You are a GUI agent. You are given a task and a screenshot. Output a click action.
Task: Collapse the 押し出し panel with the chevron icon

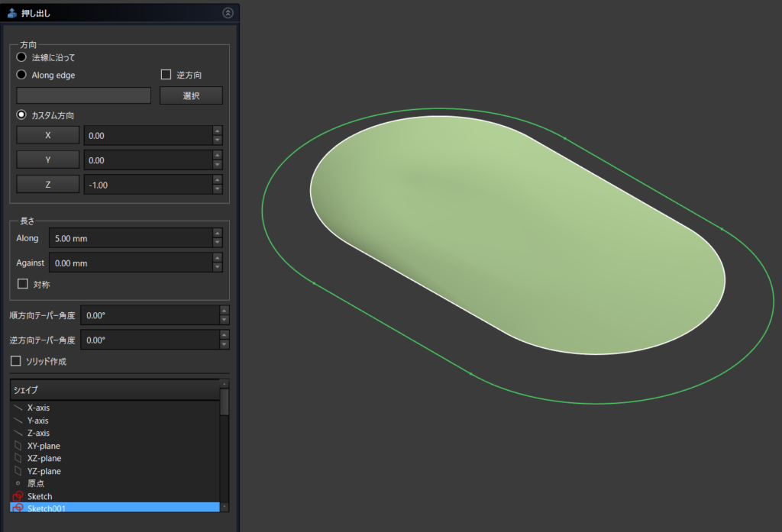click(227, 13)
